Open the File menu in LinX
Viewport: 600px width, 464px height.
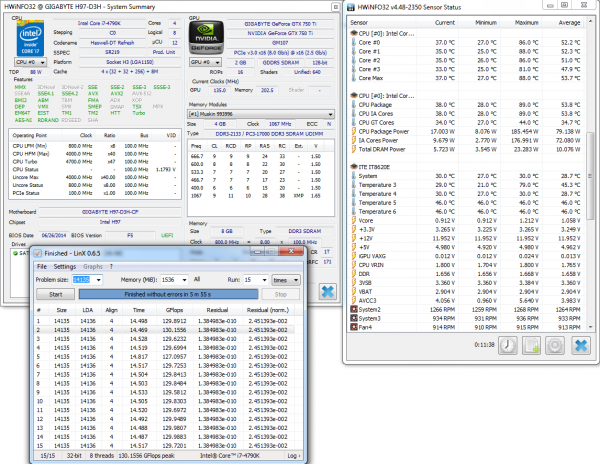point(42,267)
